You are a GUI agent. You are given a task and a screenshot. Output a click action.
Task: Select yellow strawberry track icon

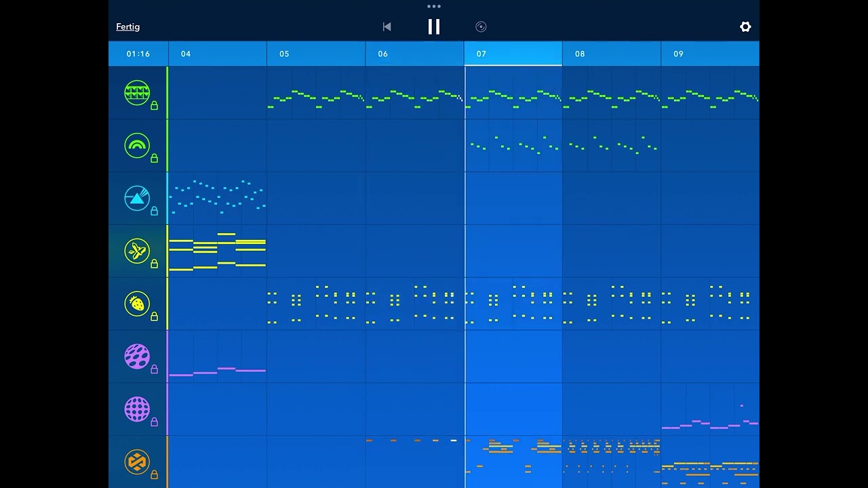(x=137, y=304)
